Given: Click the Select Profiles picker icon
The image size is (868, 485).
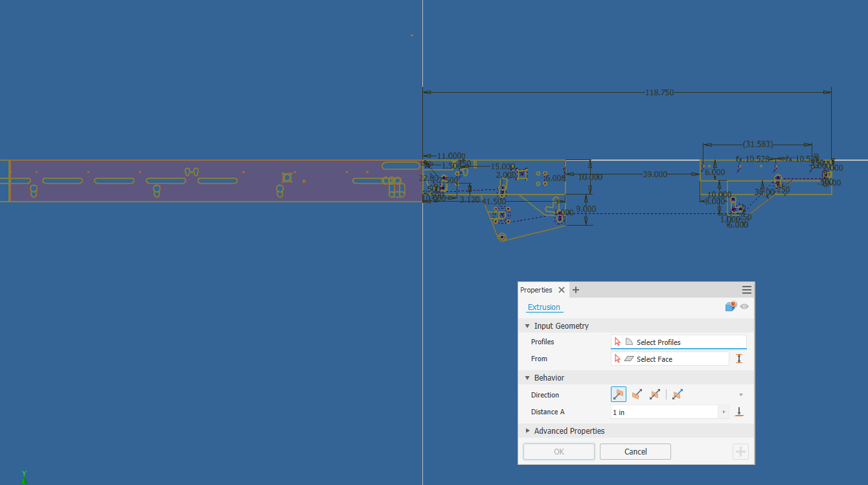Looking at the screenshot, I should click(617, 340).
